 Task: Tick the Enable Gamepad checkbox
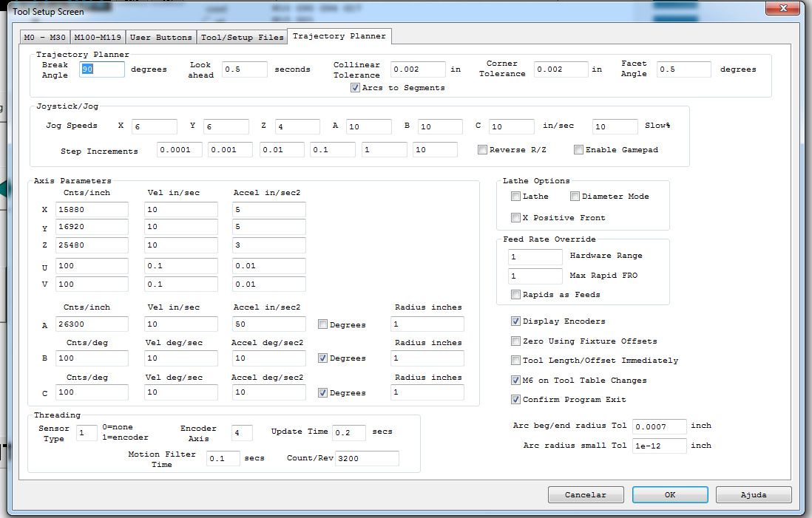578,150
